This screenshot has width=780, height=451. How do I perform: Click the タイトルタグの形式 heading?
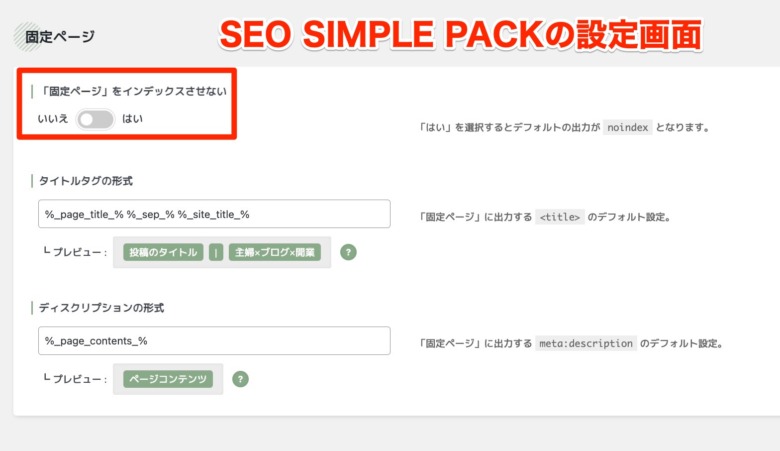coord(86,181)
